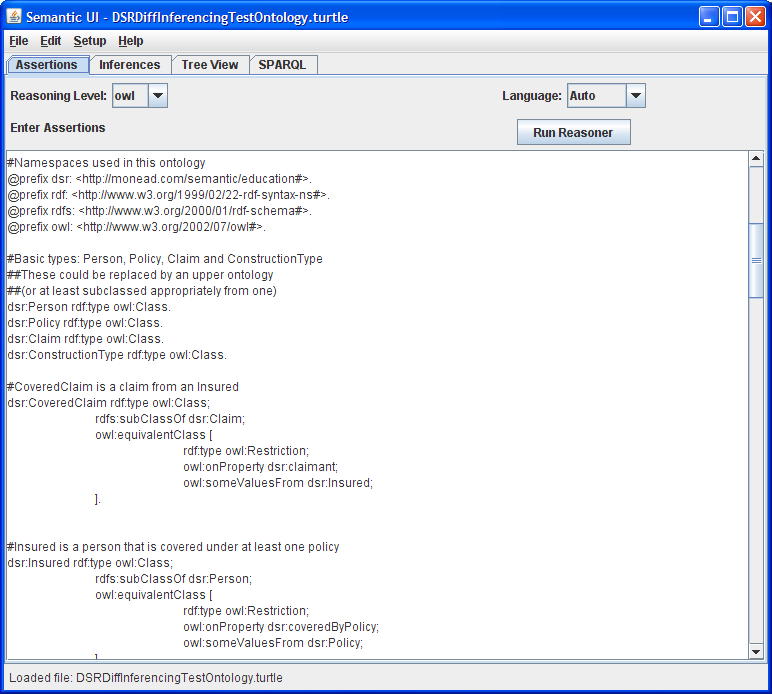
Task: Open the Edit menu
Action: (x=51, y=41)
